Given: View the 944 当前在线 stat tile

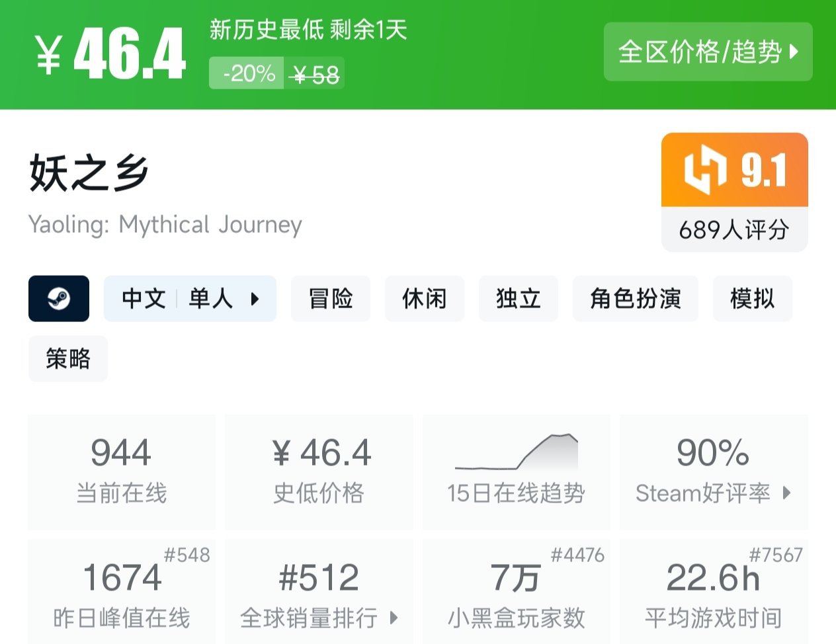Looking at the screenshot, I should [122, 472].
